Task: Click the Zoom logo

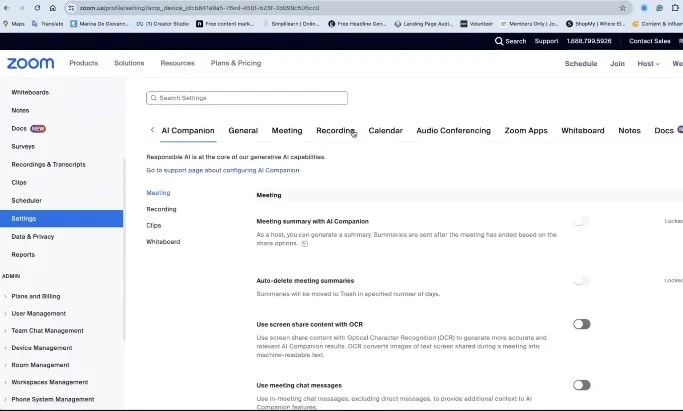Action: click(30, 63)
